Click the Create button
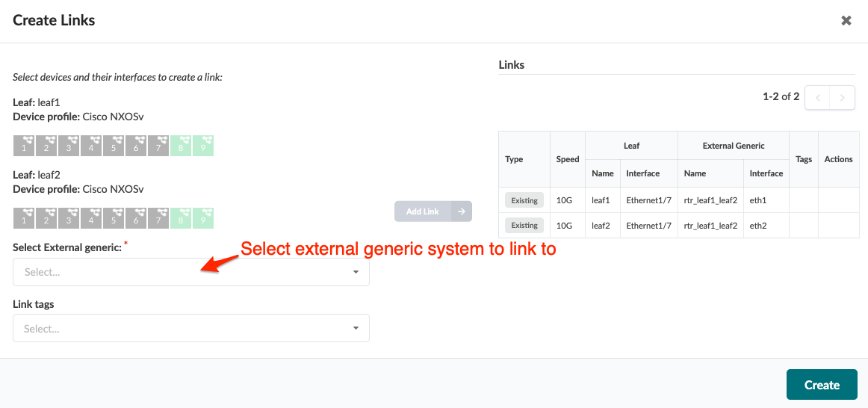This screenshot has height=408, width=868. pyautogui.click(x=822, y=385)
